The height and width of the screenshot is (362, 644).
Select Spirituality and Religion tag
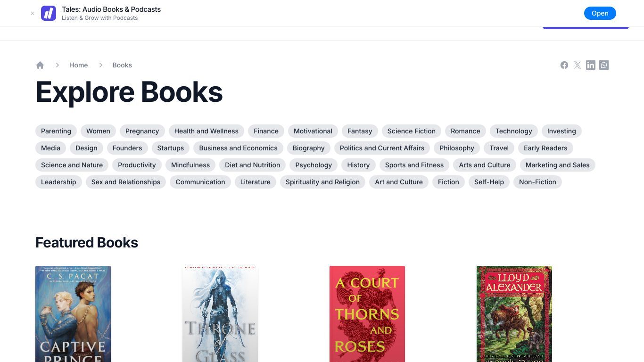click(x=322, y=182)
